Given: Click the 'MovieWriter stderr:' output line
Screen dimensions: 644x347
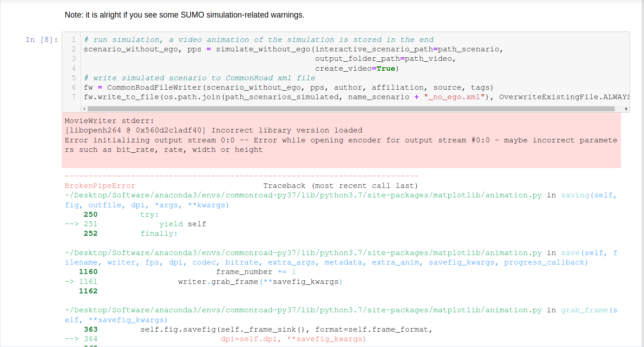Looking at the screenshot, I should (109, 121).
